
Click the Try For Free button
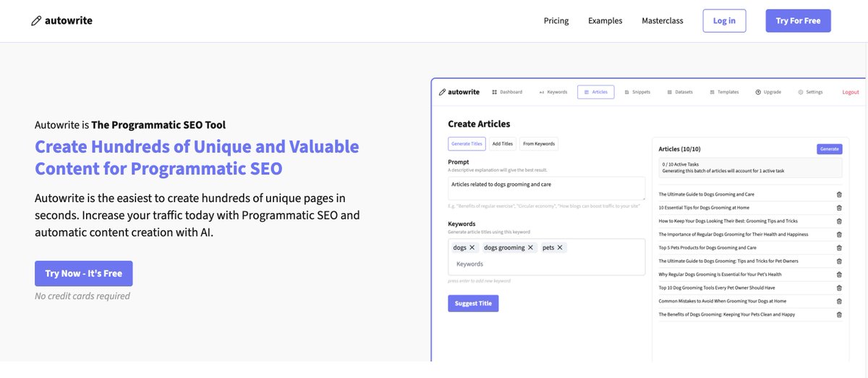click(x=799, y=20)
